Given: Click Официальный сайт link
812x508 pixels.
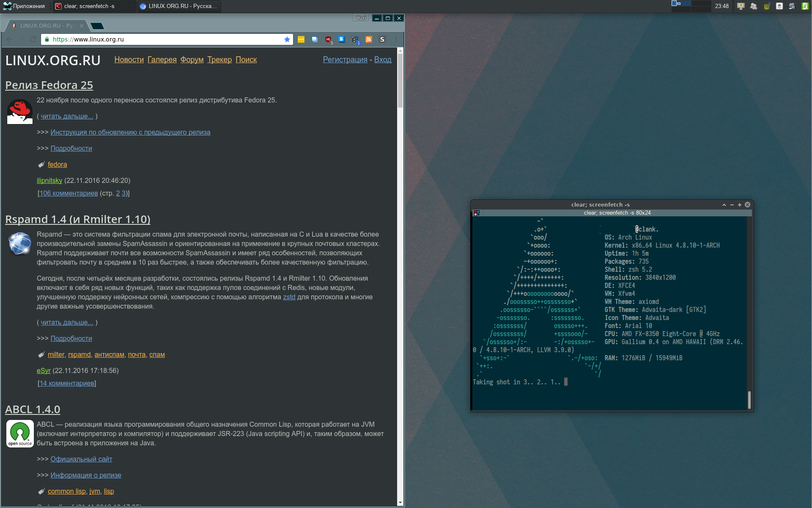Looking at the screenshot, I should tap(81, 459).
